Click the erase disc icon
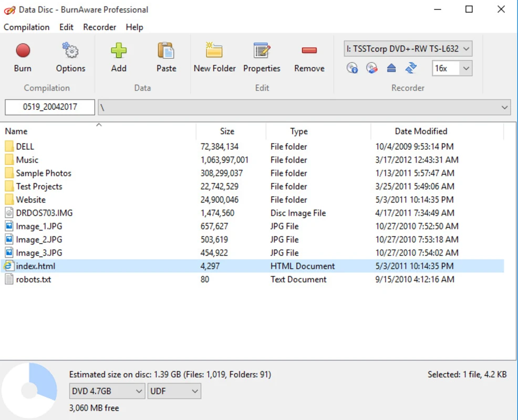Image resolution: width=518 pixels, height=420 pixels. [x=372, y=68]
